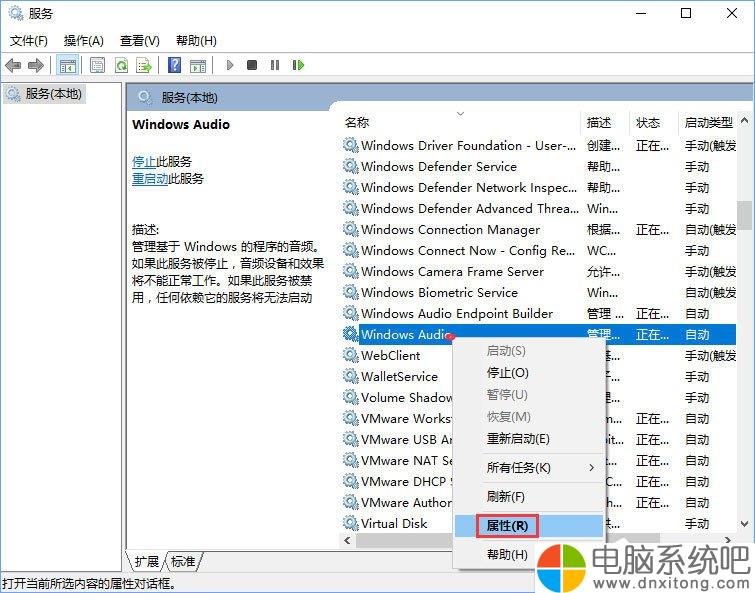This screenshot has height=593, width=755.
Task: Click the Properties sheet toolbar icon
Action: click(x=97, y=65)
